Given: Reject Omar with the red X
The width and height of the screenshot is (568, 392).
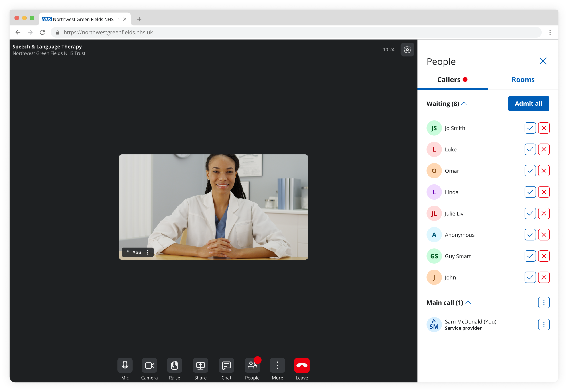Looking at the screenshot, I should click(x=544, y=171).
